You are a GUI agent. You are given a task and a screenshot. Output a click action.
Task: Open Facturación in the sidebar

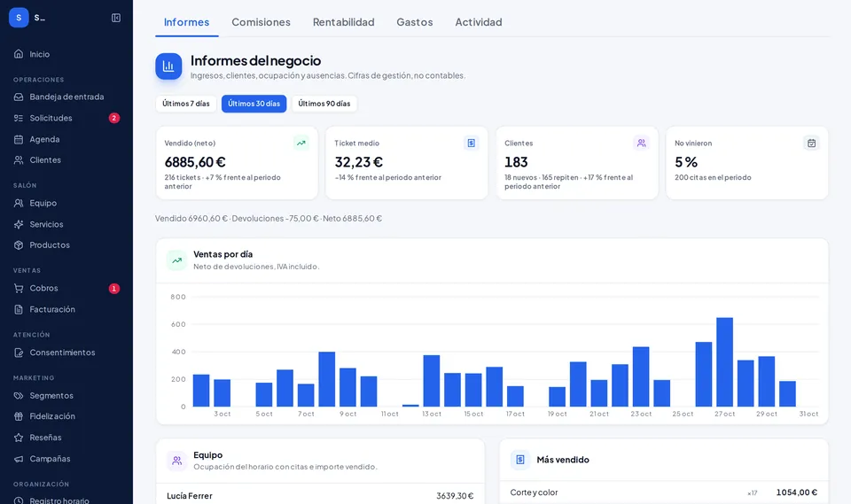[x=66, y=309]
